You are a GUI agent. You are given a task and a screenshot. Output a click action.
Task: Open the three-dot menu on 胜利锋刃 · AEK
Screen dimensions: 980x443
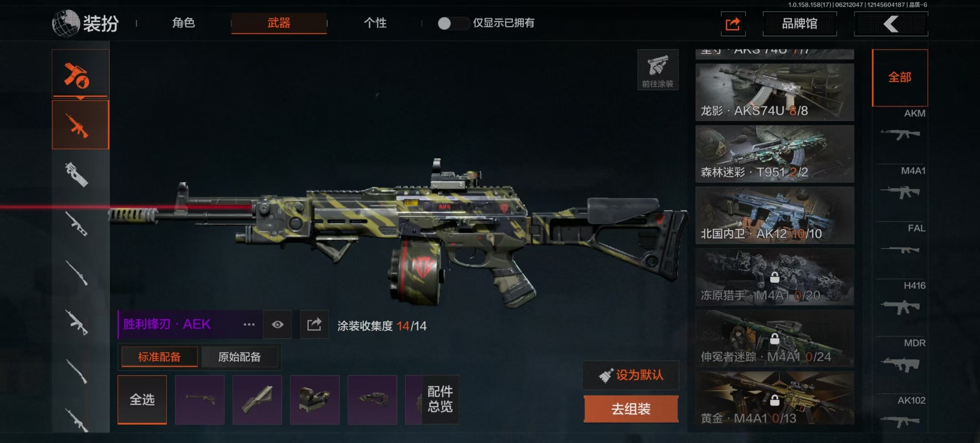coord(249,325)
